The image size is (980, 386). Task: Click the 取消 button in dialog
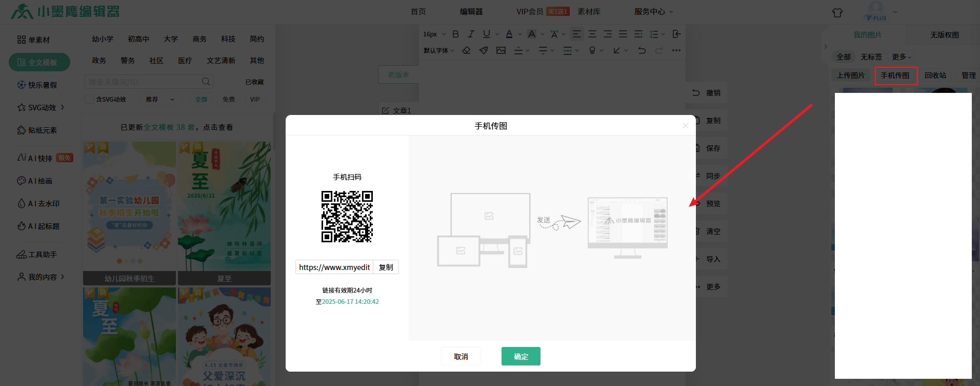tap(461, 356)
